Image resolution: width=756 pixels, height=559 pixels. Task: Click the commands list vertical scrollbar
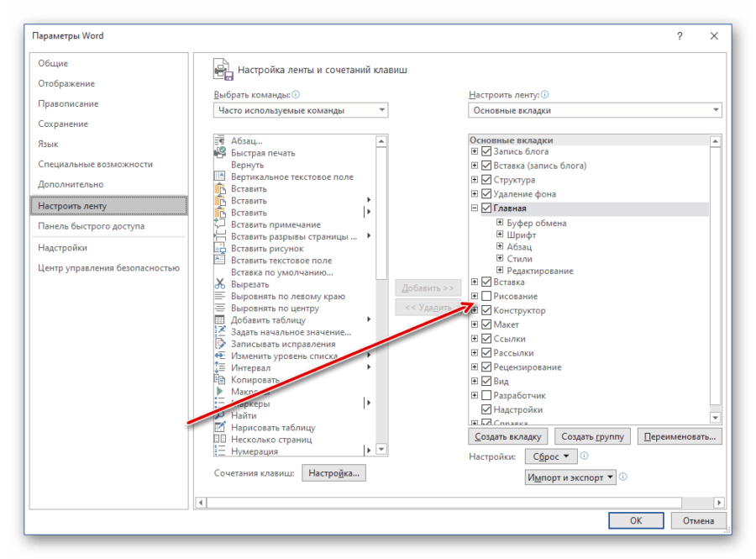pyautogui.click(x=382, y=294)
